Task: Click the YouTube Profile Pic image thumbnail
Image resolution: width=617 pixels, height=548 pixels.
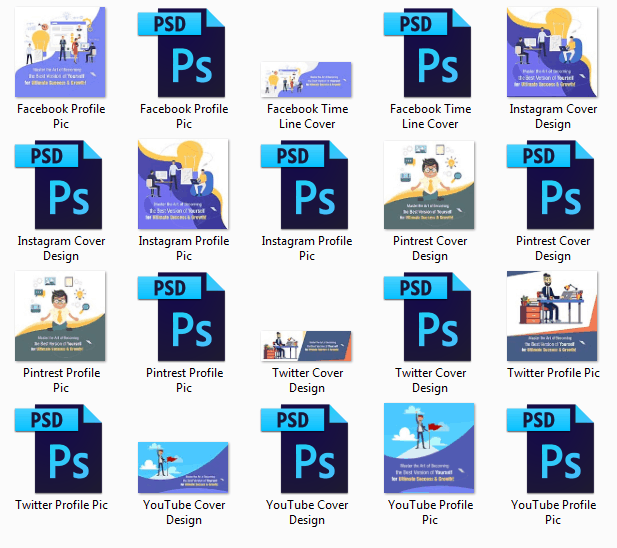Action: 430,449
